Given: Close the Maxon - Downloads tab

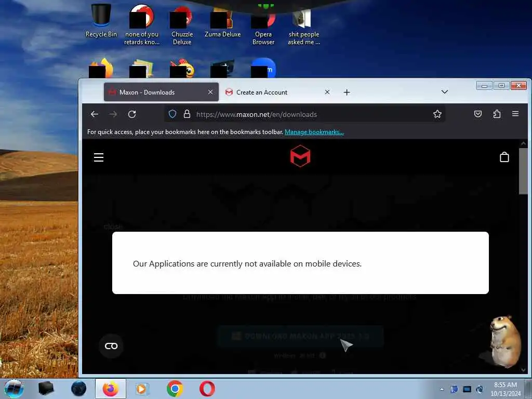Looking at the screenshot, I should pyautogui.click(x=210, y=92).
